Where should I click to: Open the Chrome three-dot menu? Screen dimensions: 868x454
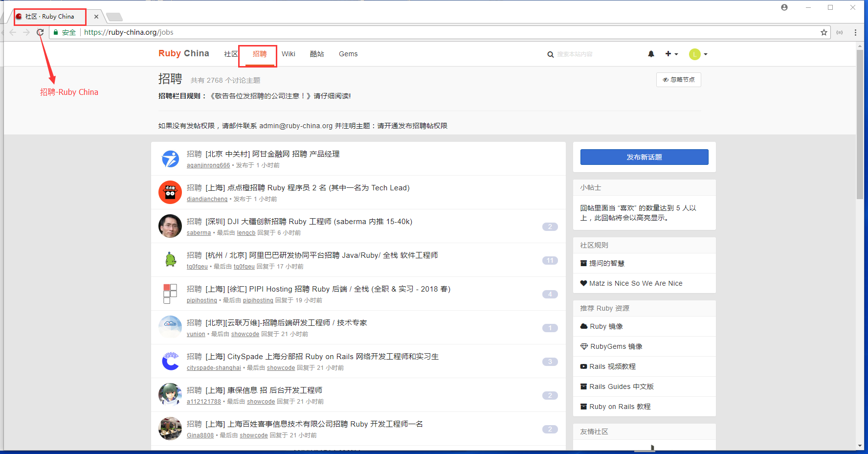855,32
